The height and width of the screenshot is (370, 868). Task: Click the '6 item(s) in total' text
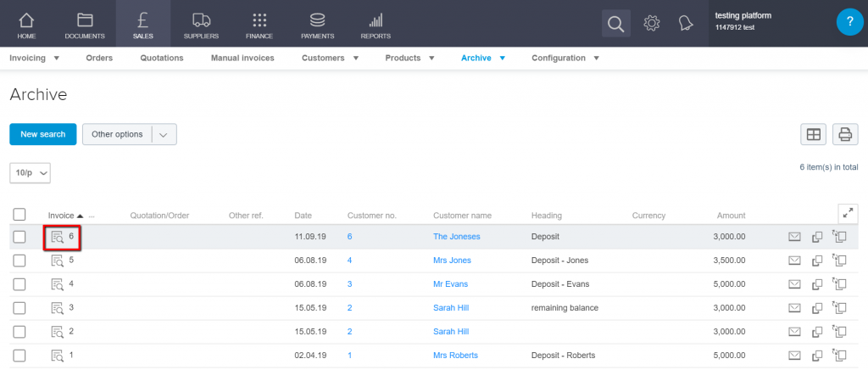pos(829,166)
